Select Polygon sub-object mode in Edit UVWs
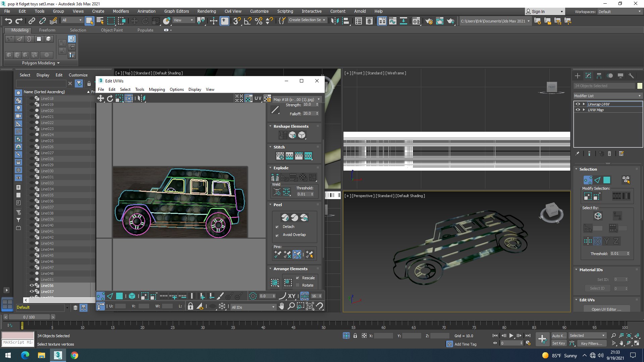 119,296
